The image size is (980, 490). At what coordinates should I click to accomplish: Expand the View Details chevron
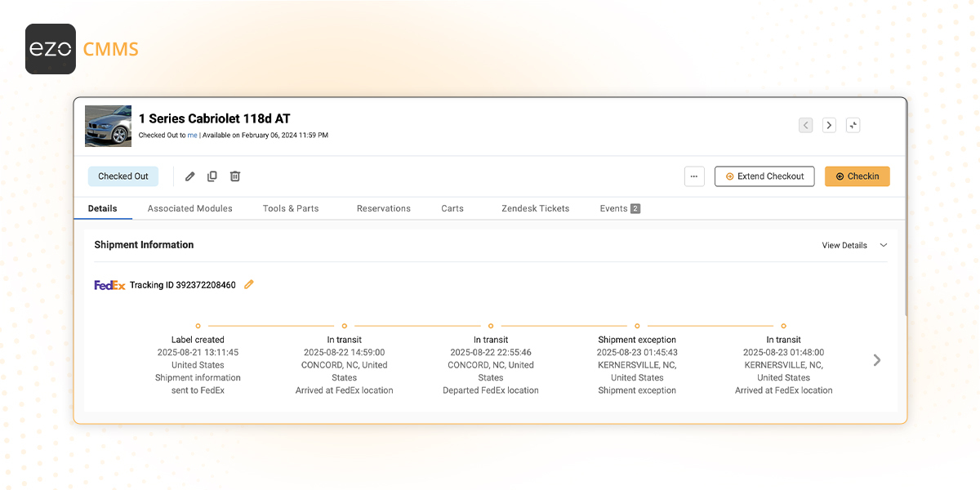pyautogui.click(x=883, y=245)
